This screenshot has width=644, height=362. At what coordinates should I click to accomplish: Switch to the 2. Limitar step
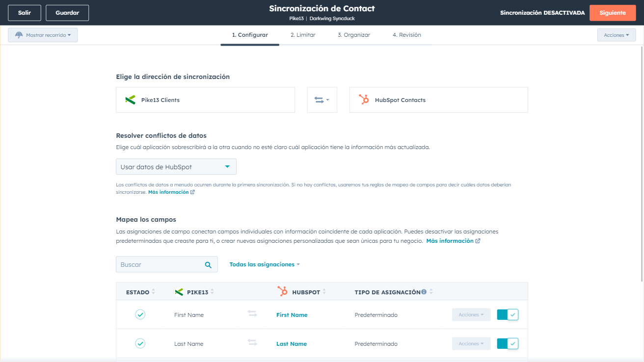point(303,35)
